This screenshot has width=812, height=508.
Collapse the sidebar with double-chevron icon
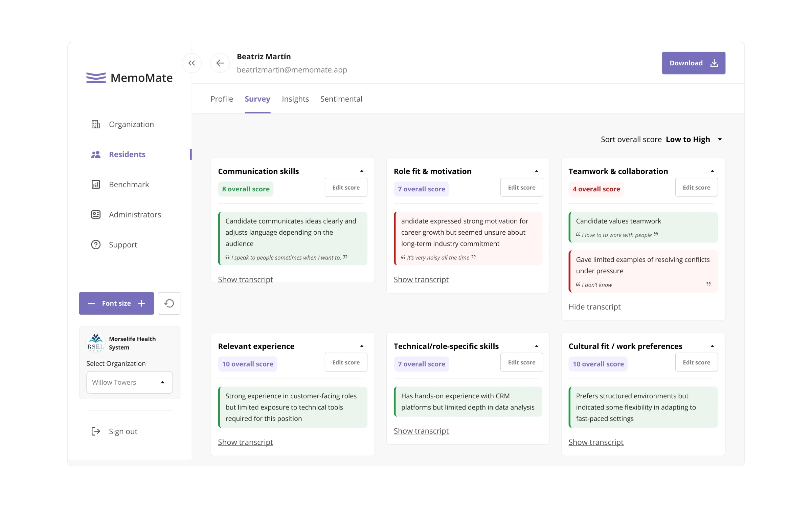tap(191, 63)
